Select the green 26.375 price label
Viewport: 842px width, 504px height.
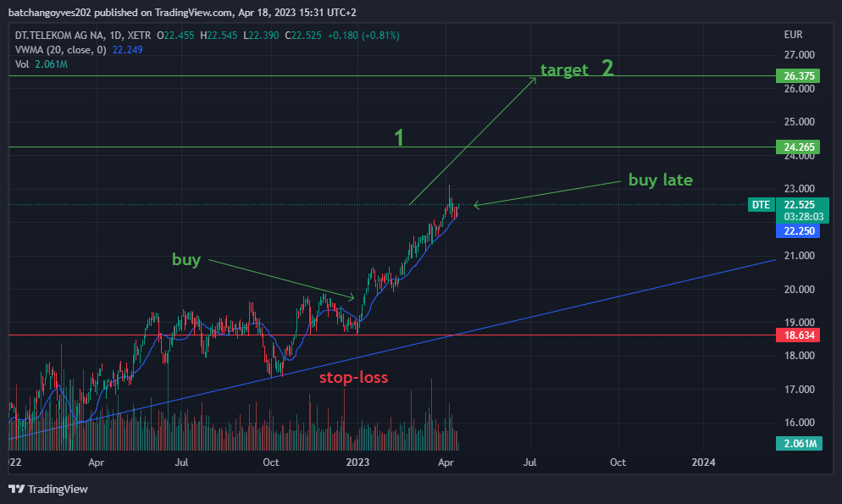point(798,75)
